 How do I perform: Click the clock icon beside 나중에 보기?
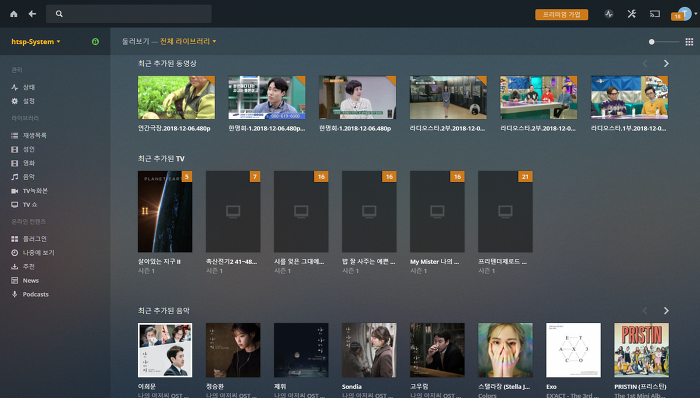[15, 253]
